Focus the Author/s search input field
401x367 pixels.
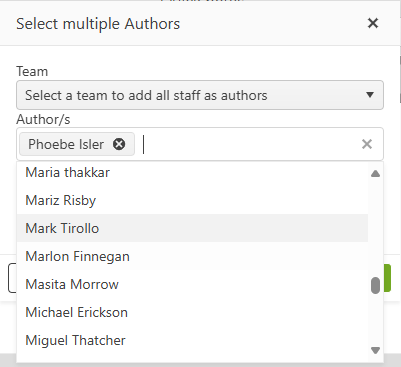pyautogui.click(x=250, y=144)
